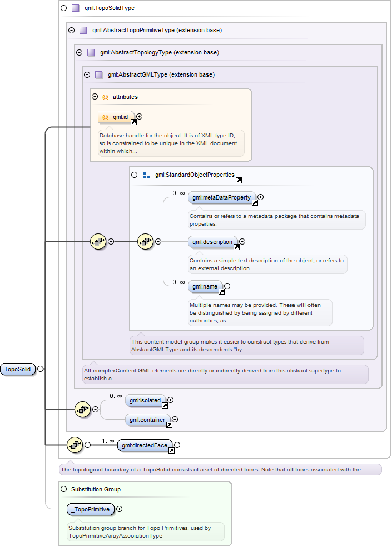
Task: Expand gml:metaDataProperty element
Action: 260,197
